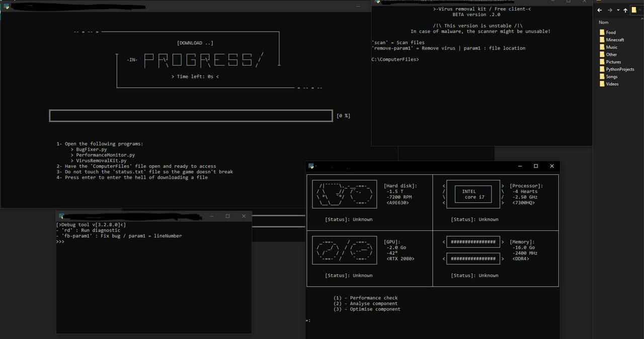644x339 pixels.
Task: Click the Pictures folder name
Action: 613,62
